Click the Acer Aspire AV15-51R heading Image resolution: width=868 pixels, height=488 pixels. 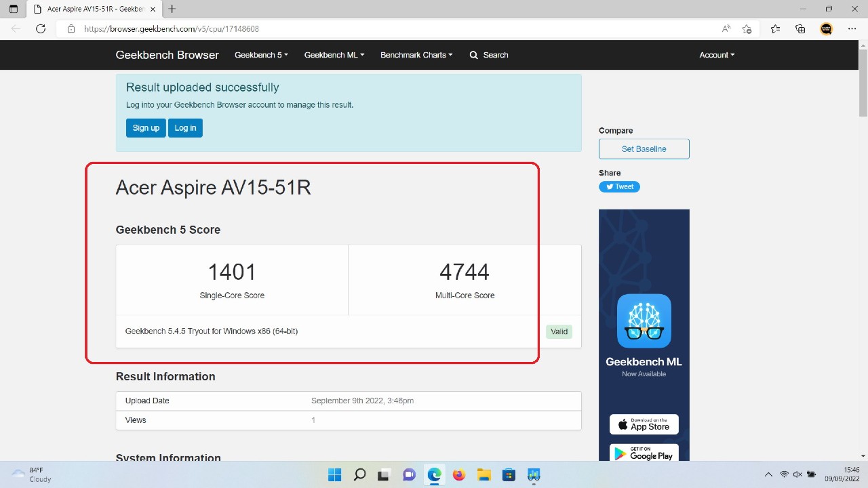coord(213,187)
